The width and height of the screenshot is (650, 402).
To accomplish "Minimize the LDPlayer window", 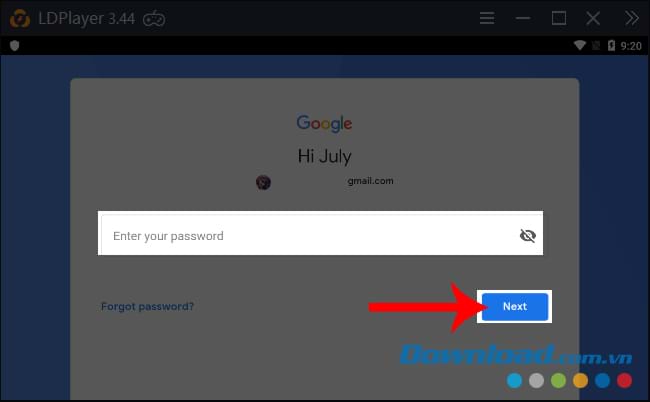I will [x=523, y=18].
